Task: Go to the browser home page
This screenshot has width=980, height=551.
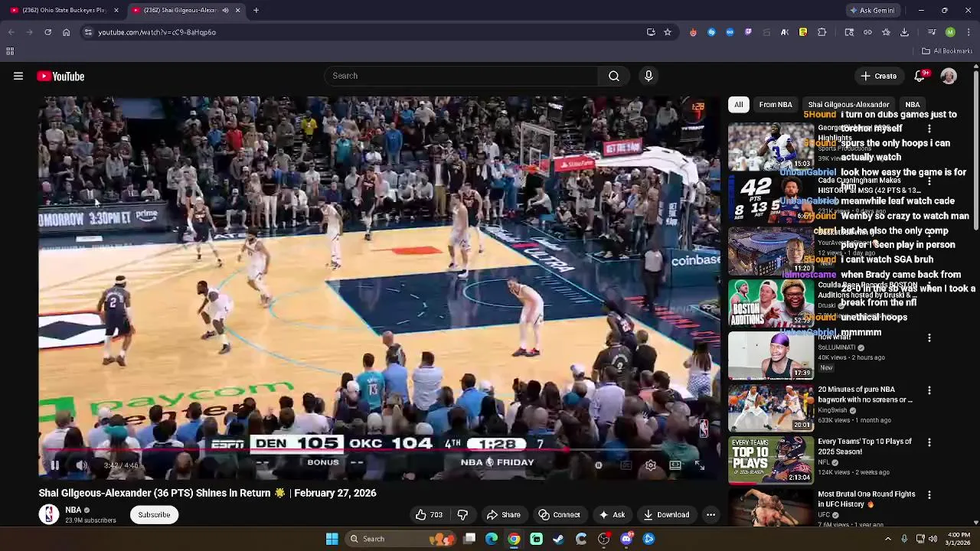Action: point(66,32)
